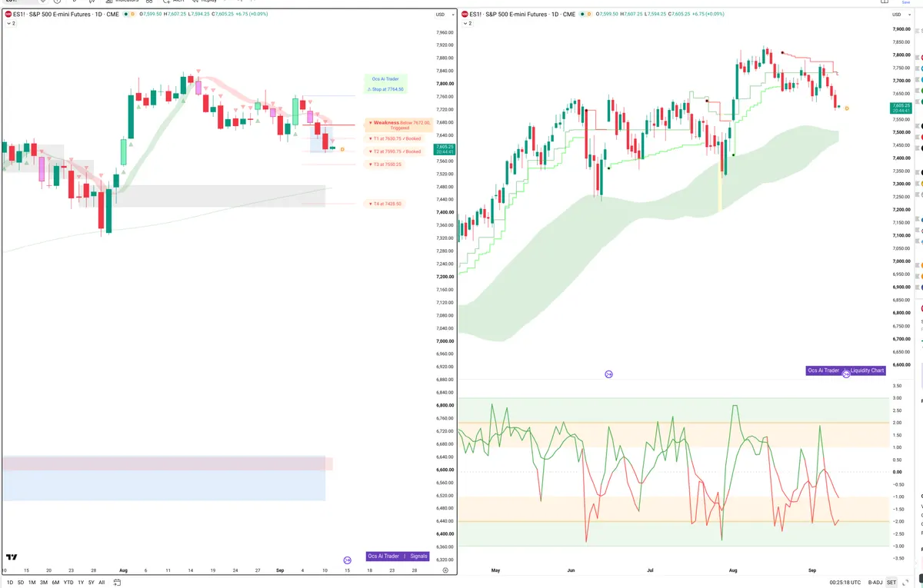
Task: Click purple event marker near June on right chart
Action: (x=608, y=374)
